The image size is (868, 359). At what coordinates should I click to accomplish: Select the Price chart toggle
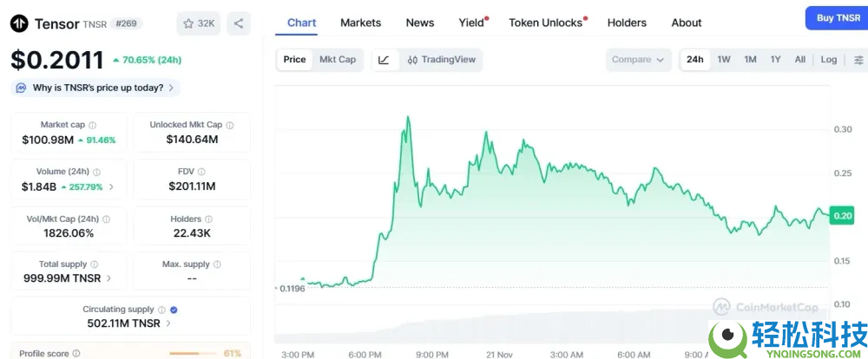tap(294, 60)
